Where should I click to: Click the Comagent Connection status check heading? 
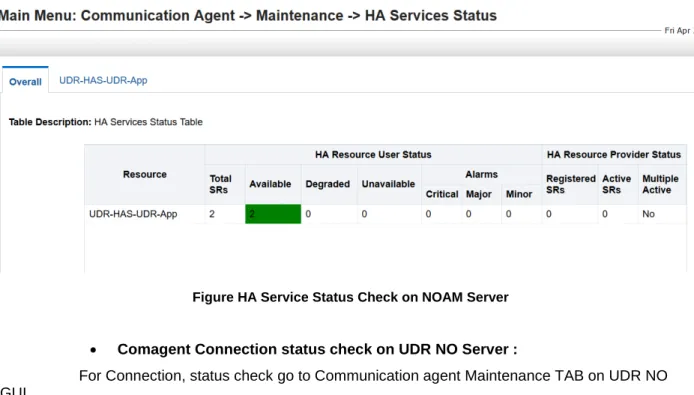click(317, 349)
